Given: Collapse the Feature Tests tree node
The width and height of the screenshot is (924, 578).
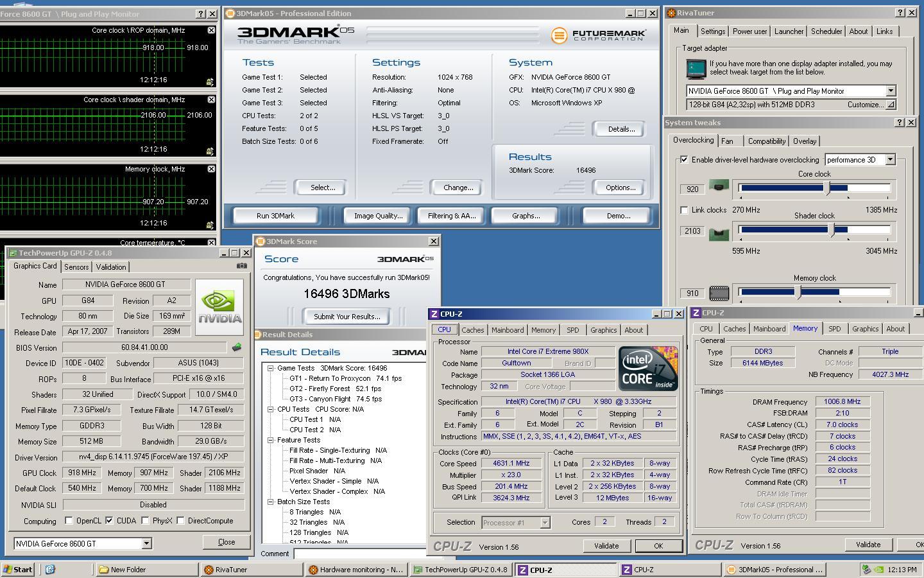Looking at the screenshot, I should (x=271, y=440).
